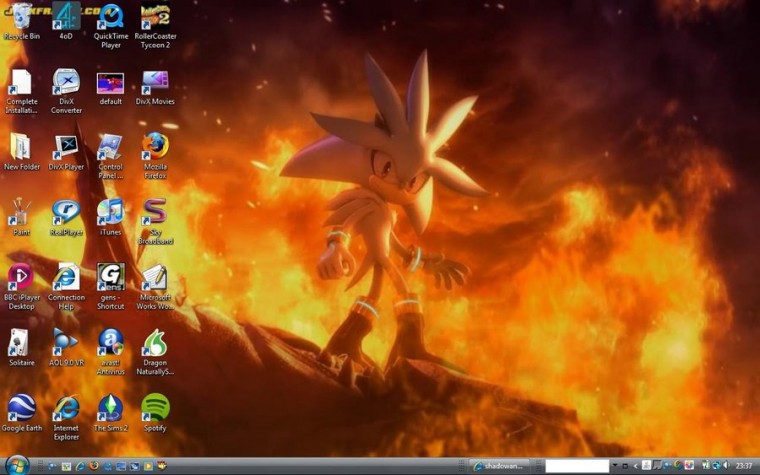Start The Sims 2 shortcut
Viewport: 760px width, 475px height.
[x=111, y=413]
